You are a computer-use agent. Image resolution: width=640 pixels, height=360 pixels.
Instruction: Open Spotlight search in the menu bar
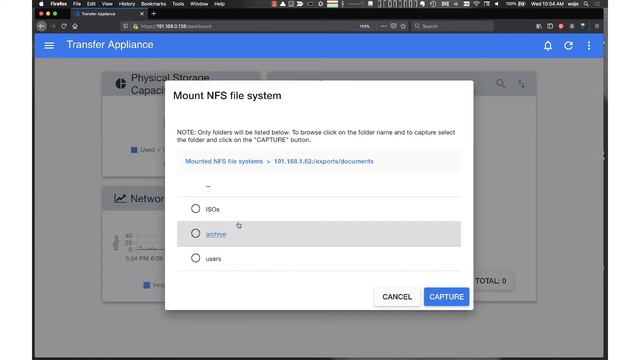(586, 4)
